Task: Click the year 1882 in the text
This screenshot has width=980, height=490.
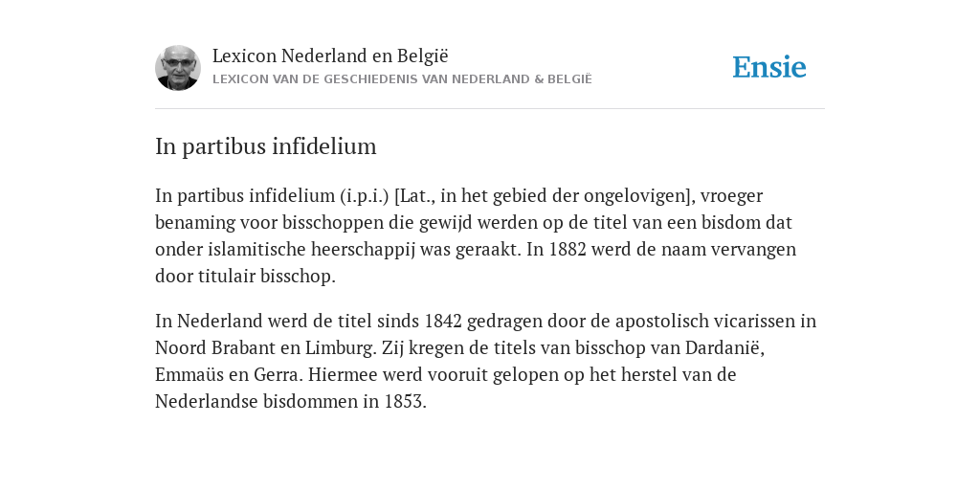Action: point(568,250)
